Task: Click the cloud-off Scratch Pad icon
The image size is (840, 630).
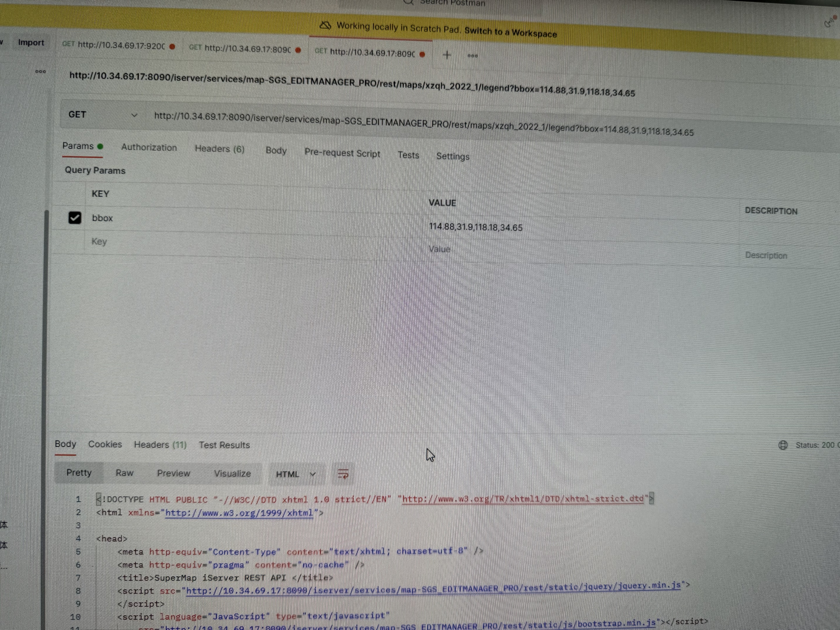Action: point(325,26)
